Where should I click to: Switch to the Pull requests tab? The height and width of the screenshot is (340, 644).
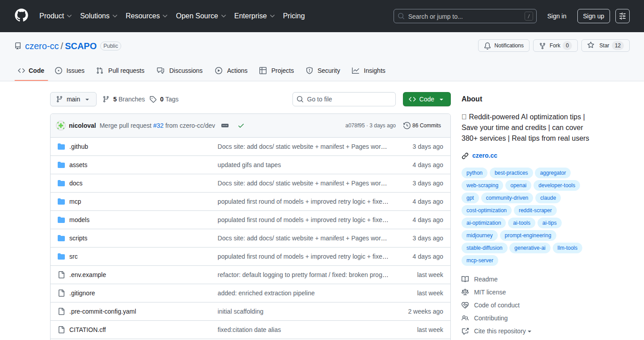[121, 71]
